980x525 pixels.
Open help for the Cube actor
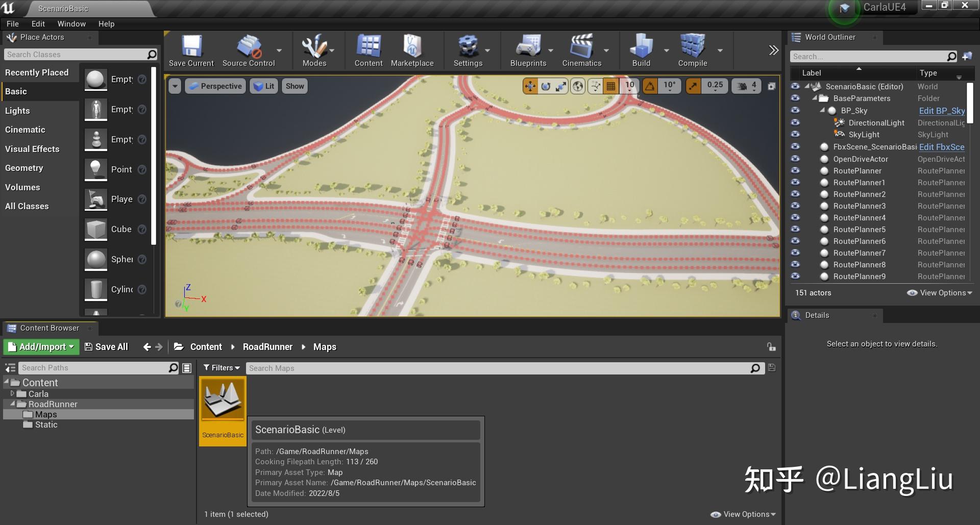click(142, 230)
